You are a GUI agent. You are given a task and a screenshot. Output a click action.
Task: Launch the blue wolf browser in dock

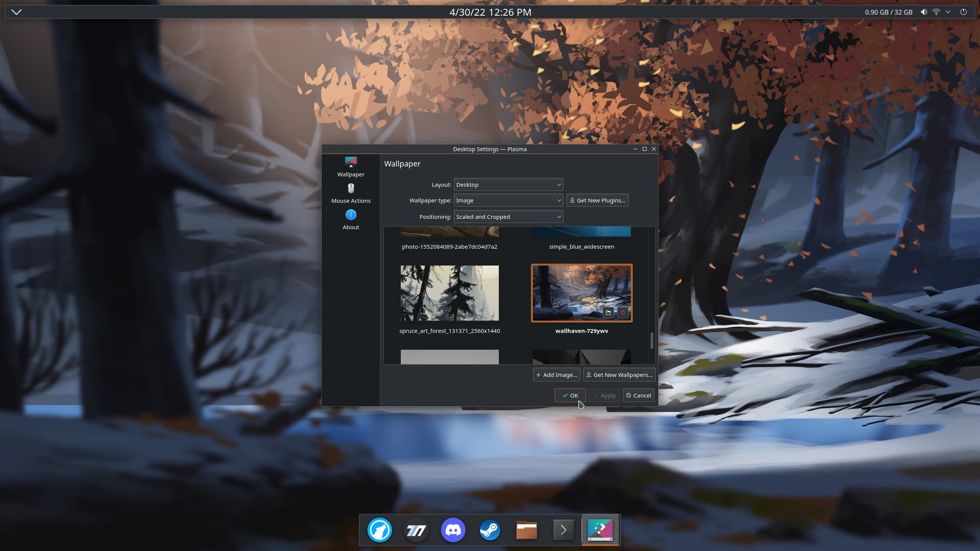click(380, 530)
